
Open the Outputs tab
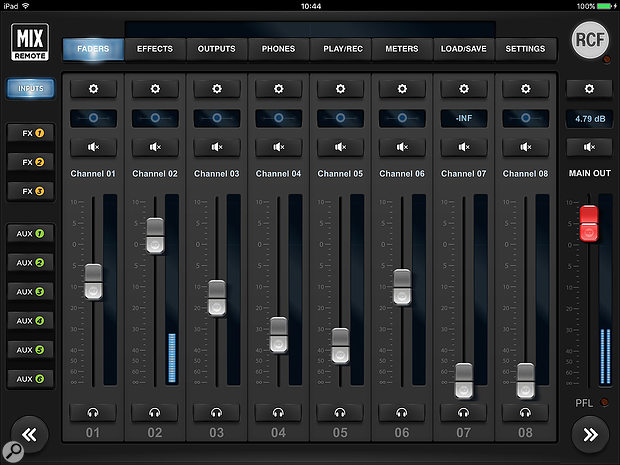tap(217, 49)
